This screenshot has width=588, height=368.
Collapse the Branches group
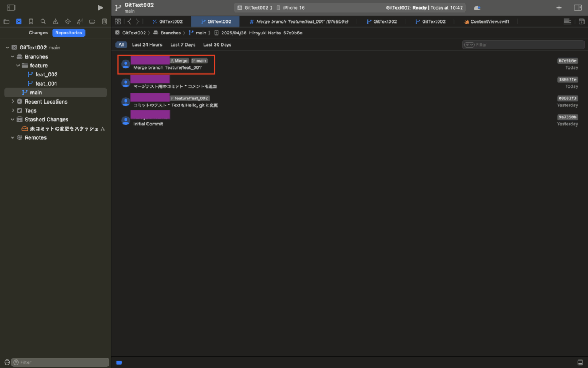pyautogui.click(x=13, y=57)
